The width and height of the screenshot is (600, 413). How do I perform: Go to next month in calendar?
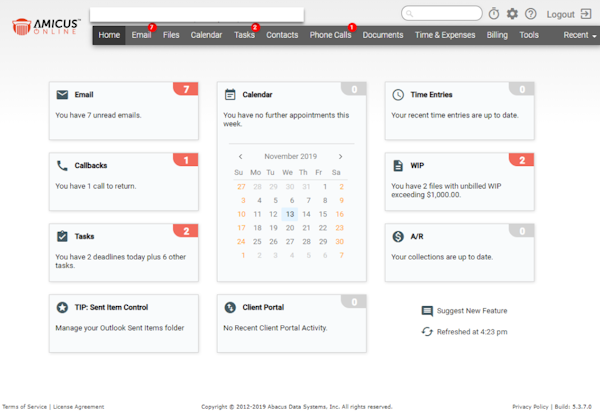coord(340,156)
